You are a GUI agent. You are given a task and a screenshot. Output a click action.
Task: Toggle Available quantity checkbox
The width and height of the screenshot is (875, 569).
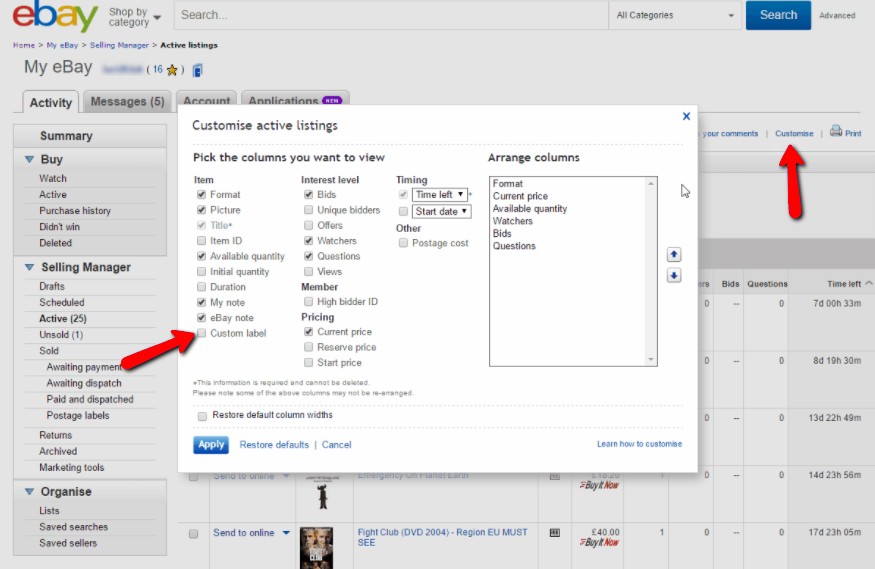pyautogui.click(x=201, y=256)
